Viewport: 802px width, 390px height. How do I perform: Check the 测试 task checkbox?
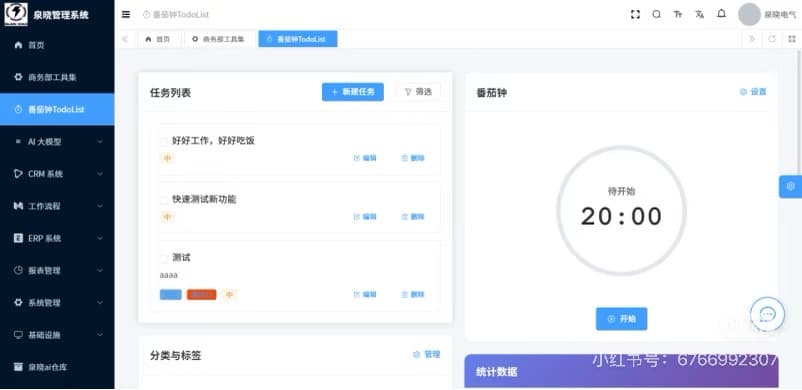(x=164, y=258)
